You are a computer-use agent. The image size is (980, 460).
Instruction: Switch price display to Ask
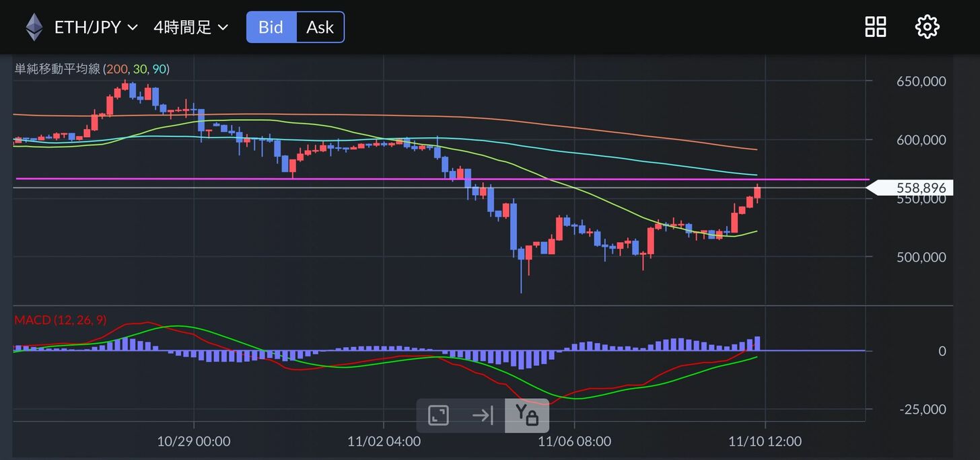[320, 27]
